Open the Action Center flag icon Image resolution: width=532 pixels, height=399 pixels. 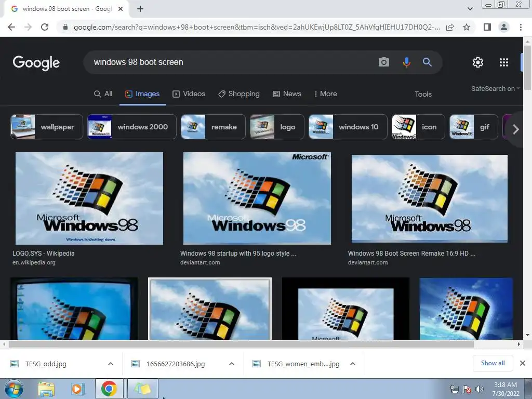point(467,389)
